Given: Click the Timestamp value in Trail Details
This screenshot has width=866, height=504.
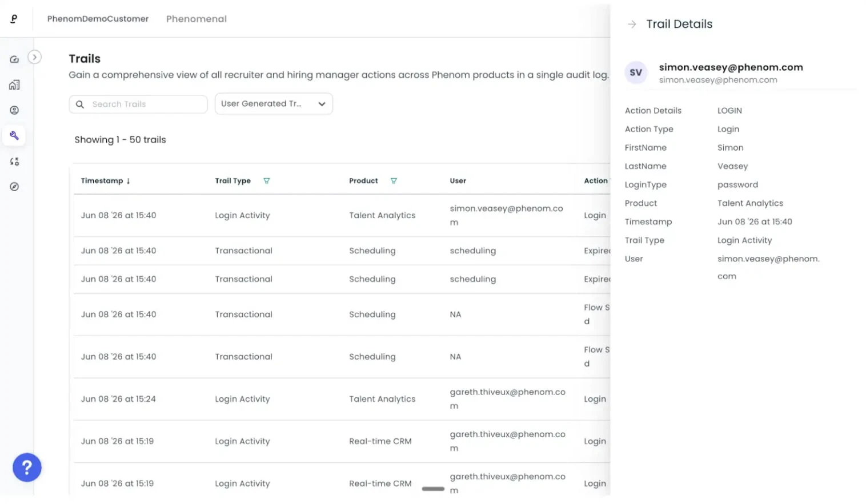Looking at the screenshot, I should click(755, 222).
